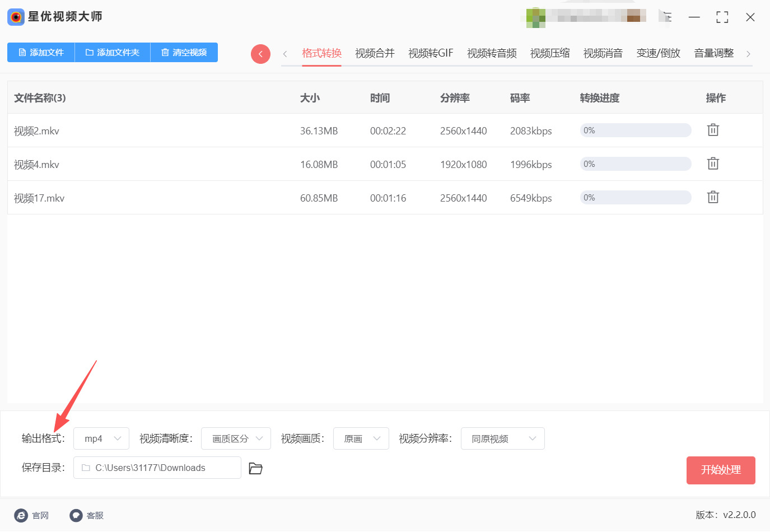Delete 视频4.mkv with its trash icon

point(713,164)
